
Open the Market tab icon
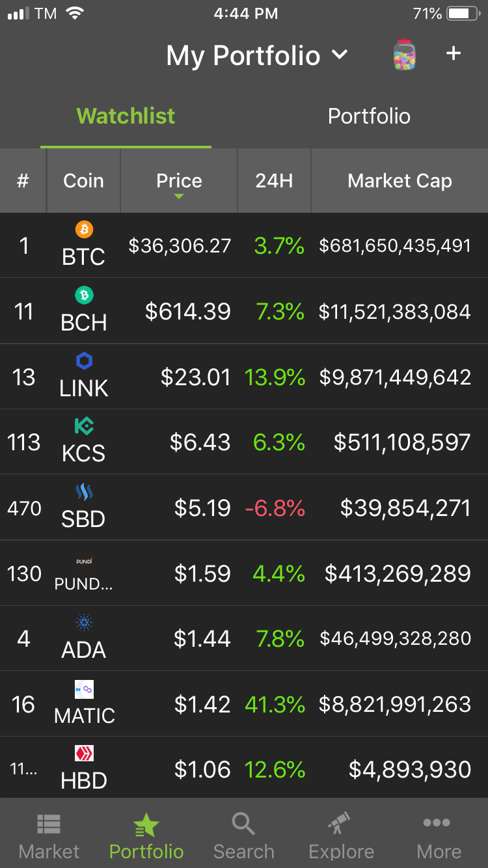click(49, 824)
